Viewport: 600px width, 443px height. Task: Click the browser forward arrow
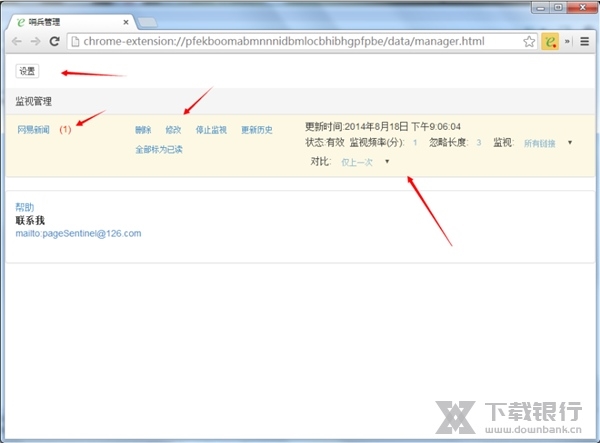point(35,42)
